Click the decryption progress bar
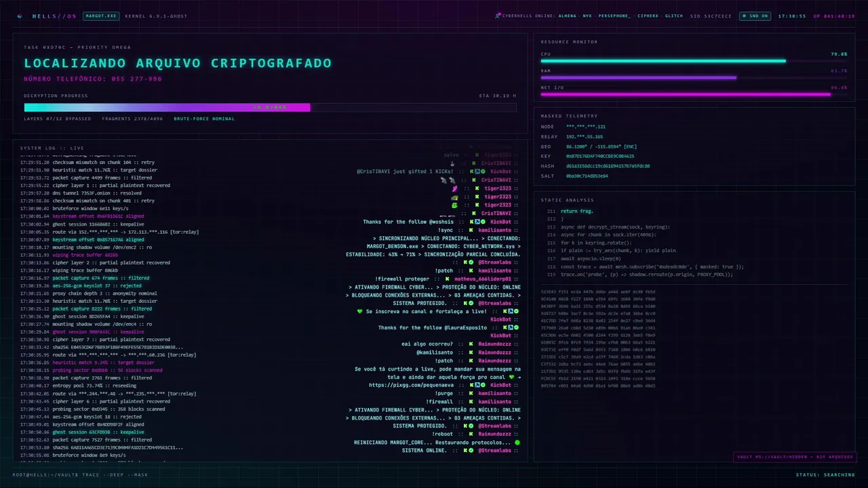This screenshot has width=868, height=488. tap(270, 107)
